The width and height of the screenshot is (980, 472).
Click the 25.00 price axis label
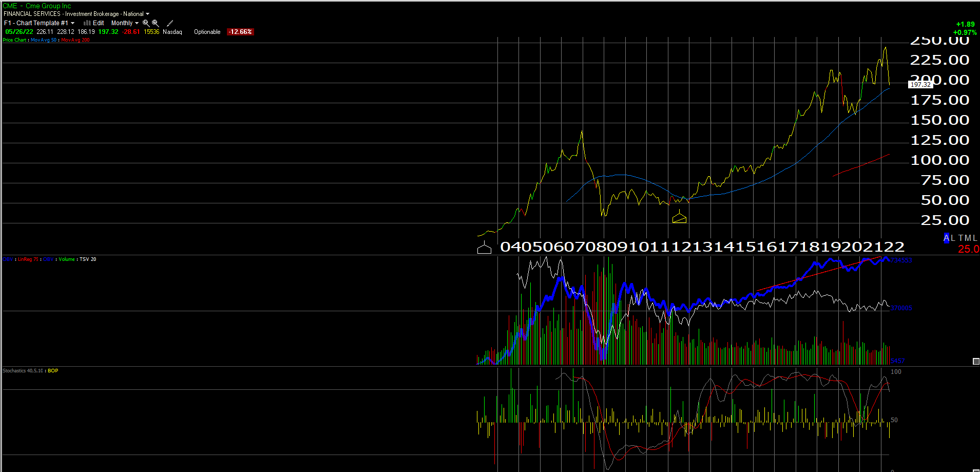[x=945, y=220]
